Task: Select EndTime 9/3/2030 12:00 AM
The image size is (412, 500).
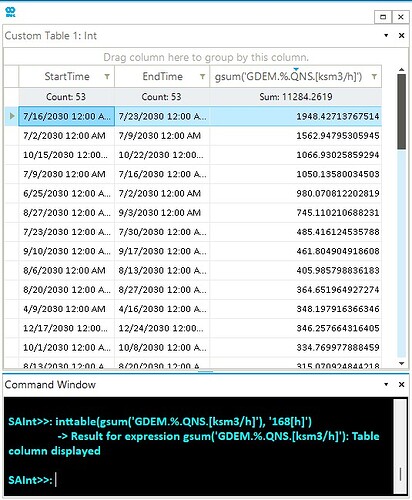Action: click(x=162, y=213)
